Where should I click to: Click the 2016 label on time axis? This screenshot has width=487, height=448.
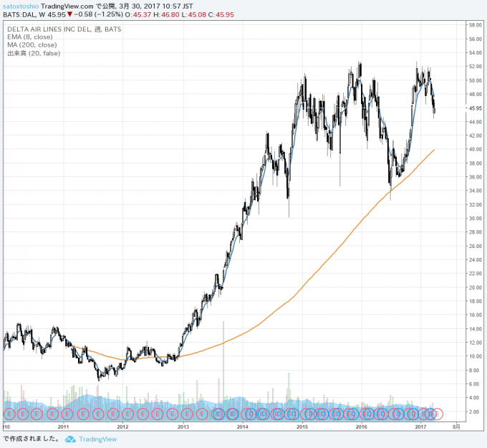click(361, 427)
